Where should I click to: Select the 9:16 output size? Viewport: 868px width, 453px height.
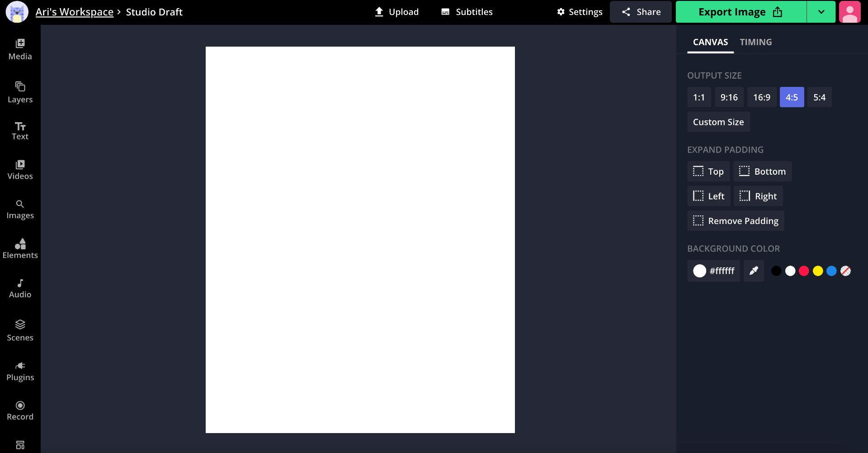pos(729,97)
